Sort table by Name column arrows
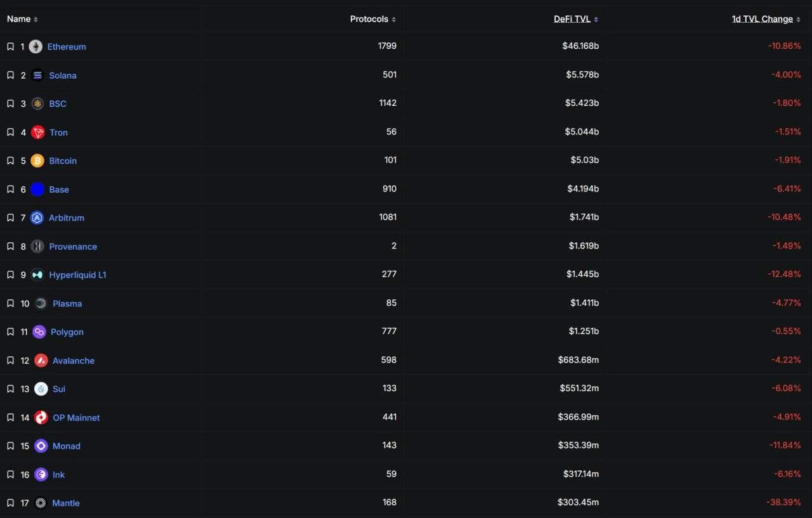 (36, 20)
